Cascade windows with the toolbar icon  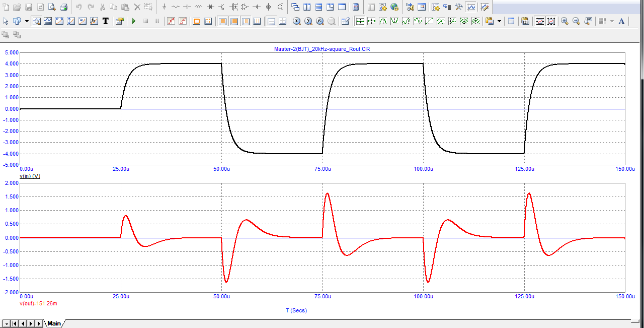tap(295, 7)
